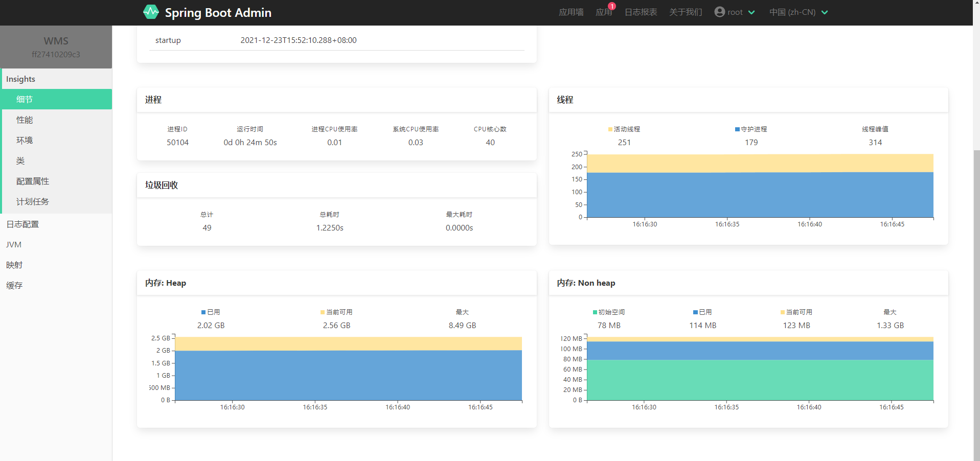Click the blue 守护进程 legend marker
Viewport: 980px width, 461px height.
click(737, 129)
